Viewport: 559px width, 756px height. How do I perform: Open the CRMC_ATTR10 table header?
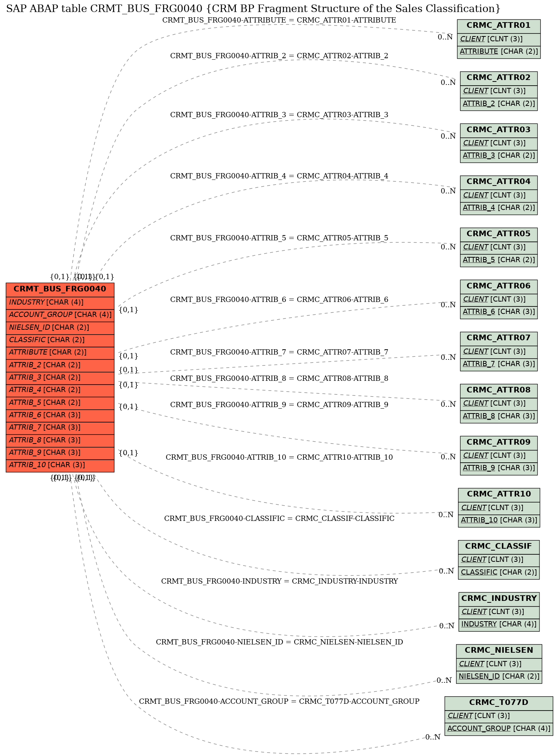[x=499, y=495]
